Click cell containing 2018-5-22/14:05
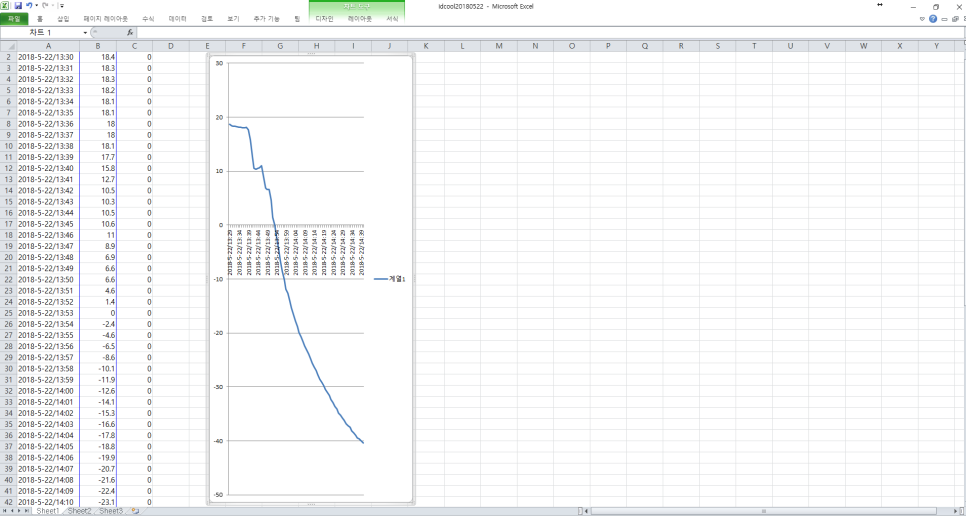 tap(48, 446)
